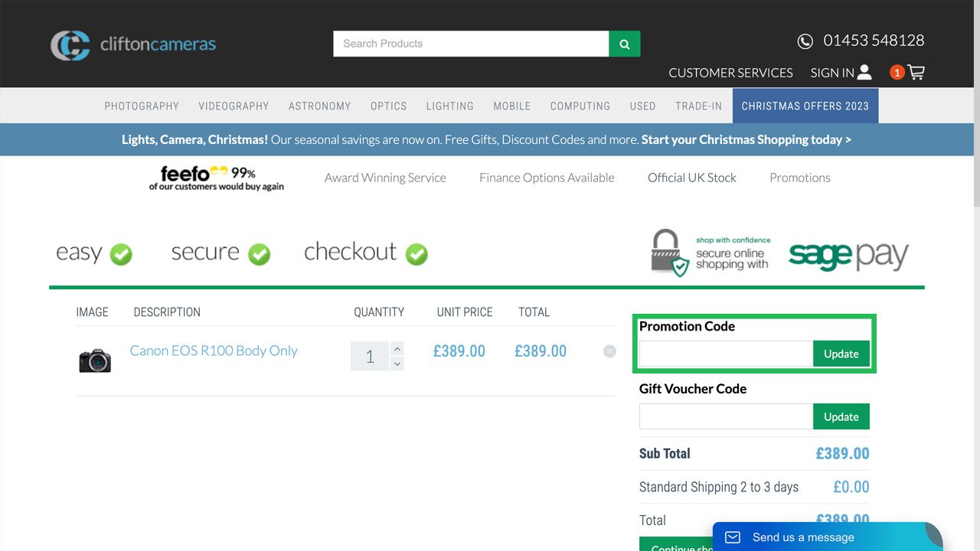Screen dimensions: 980x551
Task: Increase quantity with the up arrow
Action: (x=397, y=349)
